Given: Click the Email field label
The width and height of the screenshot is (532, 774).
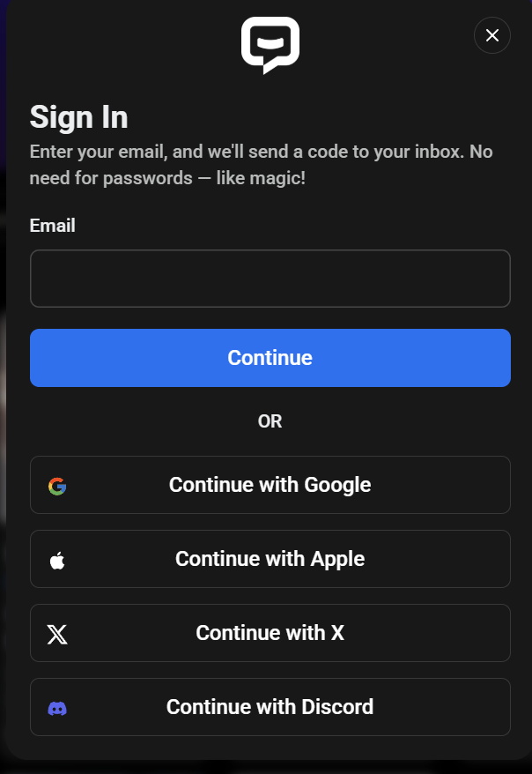Looking at the screenshot, I should coord(52,226).
